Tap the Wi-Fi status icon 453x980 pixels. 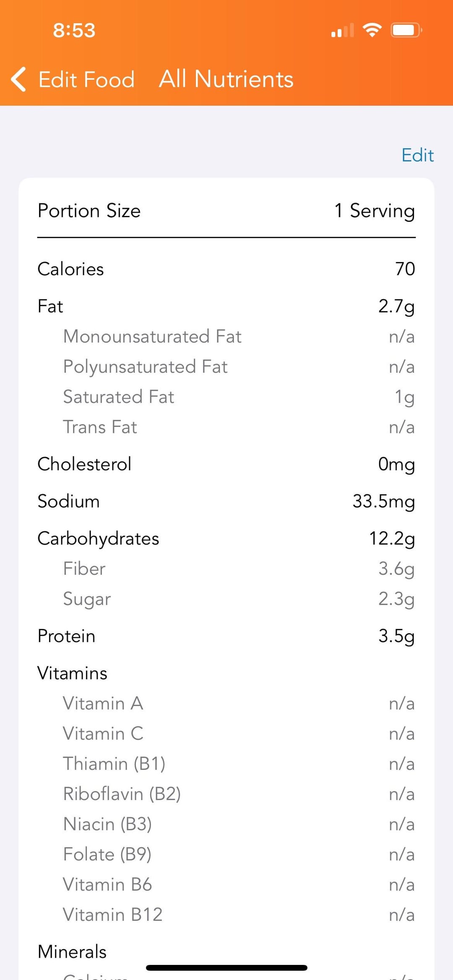(x=372, y=30)
